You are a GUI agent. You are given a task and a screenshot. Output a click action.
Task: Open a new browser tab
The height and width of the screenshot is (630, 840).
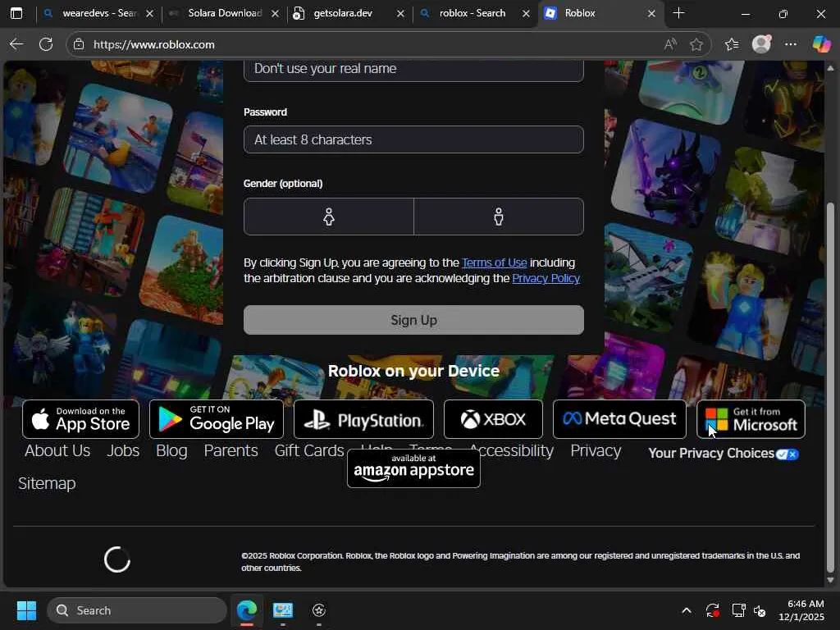coord(678,13)
